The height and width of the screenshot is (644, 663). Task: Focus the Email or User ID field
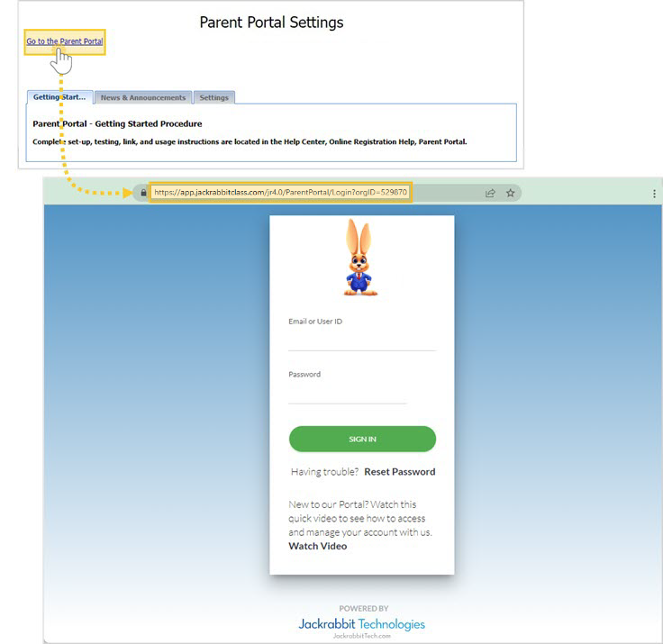click(362, 340)
